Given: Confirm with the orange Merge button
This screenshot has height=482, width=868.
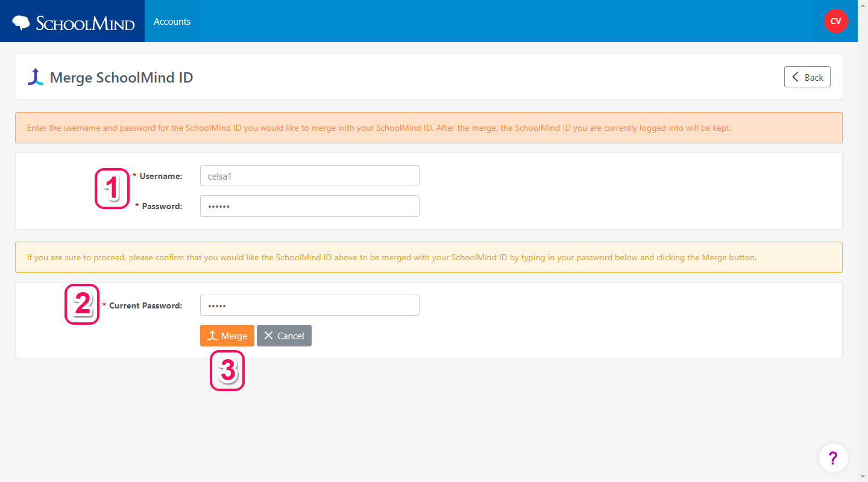Looking at the screenshot, I should pyautogui.click(x=227, y=336).
